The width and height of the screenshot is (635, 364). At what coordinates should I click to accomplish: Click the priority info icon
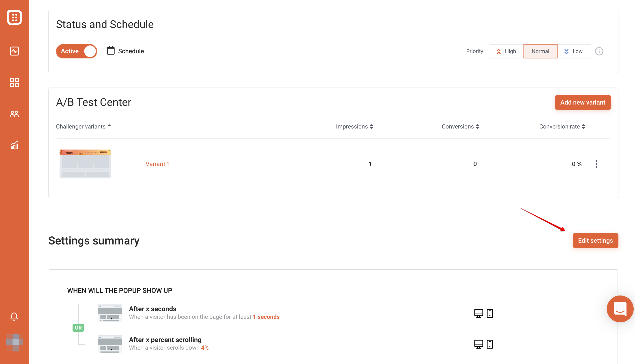tap(599, 51)
